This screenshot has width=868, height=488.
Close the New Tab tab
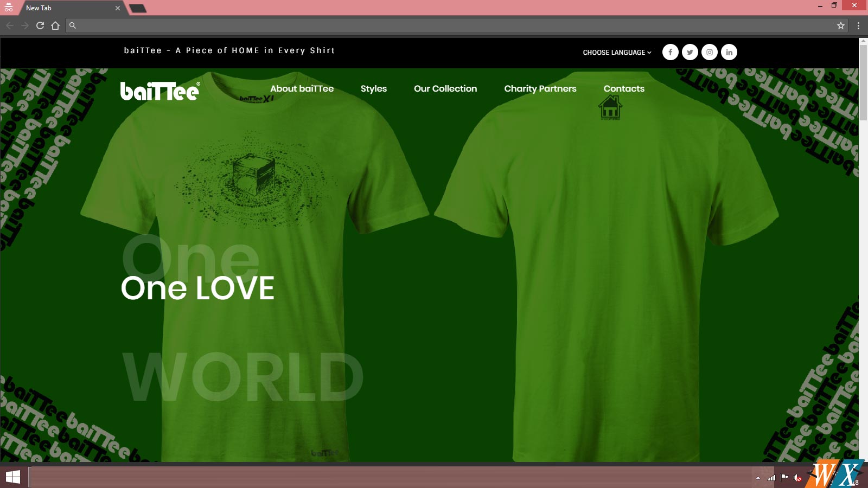tap(118, 8)
